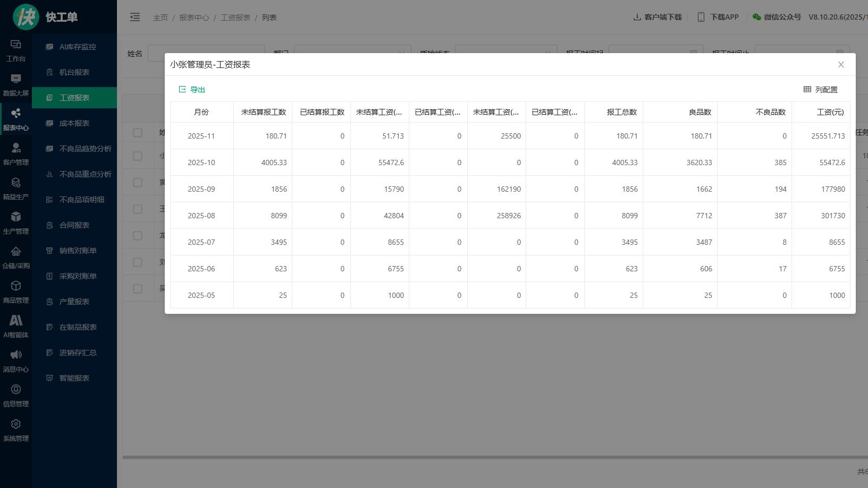Select the 2025-09 month cell
Screen dimensions: 868x488
click(201, 189)
